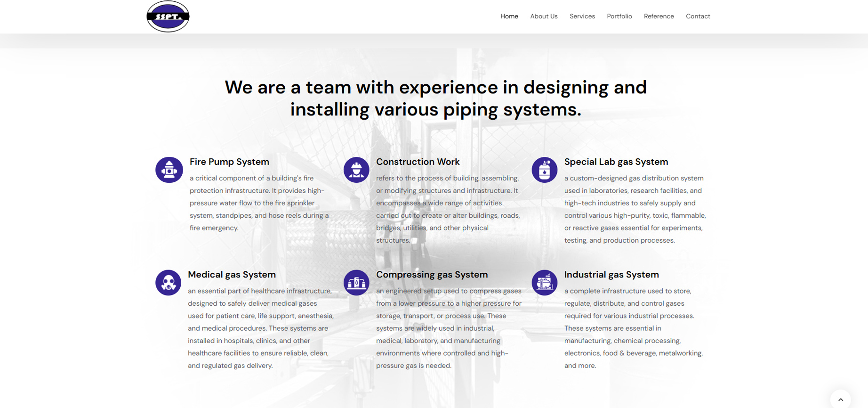Navigate to the Portfolio page
This screenshot has height=408, width=868.
point(619,16)
